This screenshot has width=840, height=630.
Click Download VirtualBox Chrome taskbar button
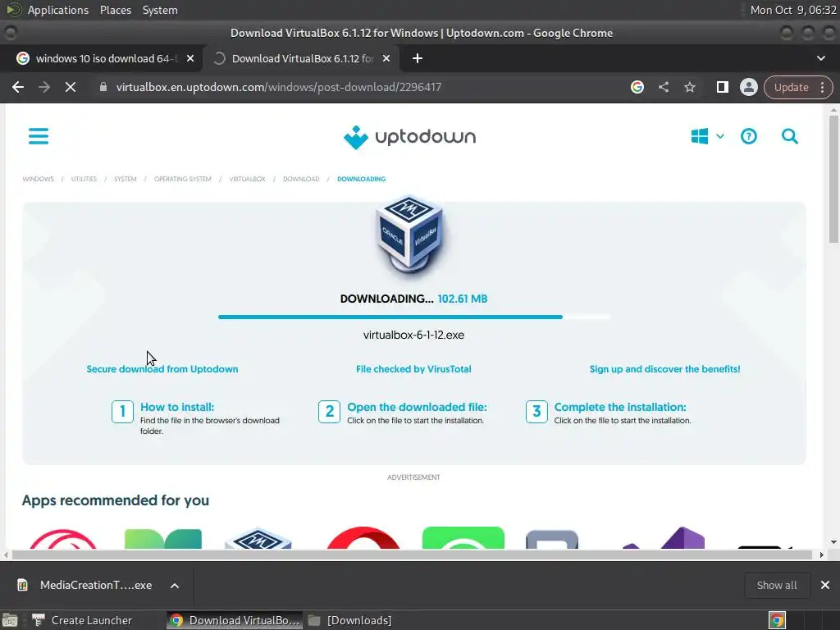pos(235,620)
